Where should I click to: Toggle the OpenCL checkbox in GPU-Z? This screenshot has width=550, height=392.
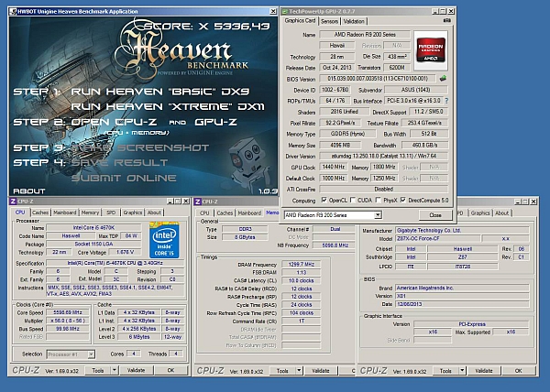pyautogui.click(x=324, y=200)
